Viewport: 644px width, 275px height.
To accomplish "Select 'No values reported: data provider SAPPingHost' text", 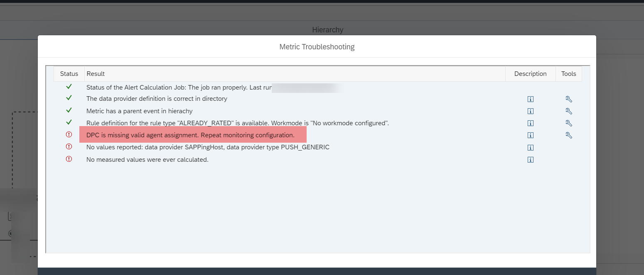I will click(x=208, y=147).
